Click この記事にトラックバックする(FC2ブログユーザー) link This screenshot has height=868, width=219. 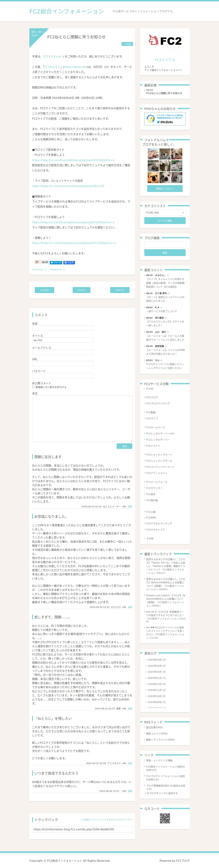tap(106, 820)
